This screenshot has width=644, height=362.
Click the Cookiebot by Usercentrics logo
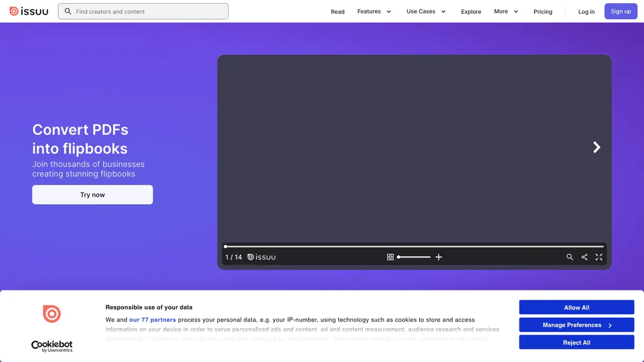[x=52, y=346]
